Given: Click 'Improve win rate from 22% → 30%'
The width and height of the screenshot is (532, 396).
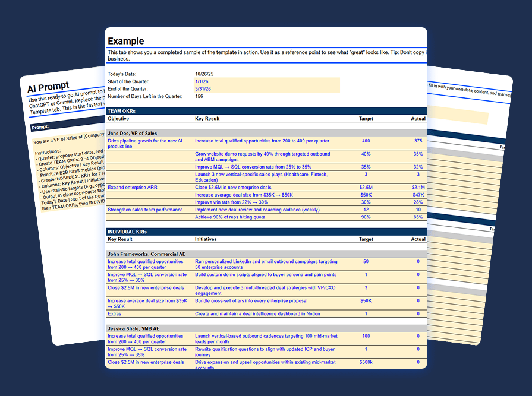Looking at the screenshot, I should tap(231, 202).
